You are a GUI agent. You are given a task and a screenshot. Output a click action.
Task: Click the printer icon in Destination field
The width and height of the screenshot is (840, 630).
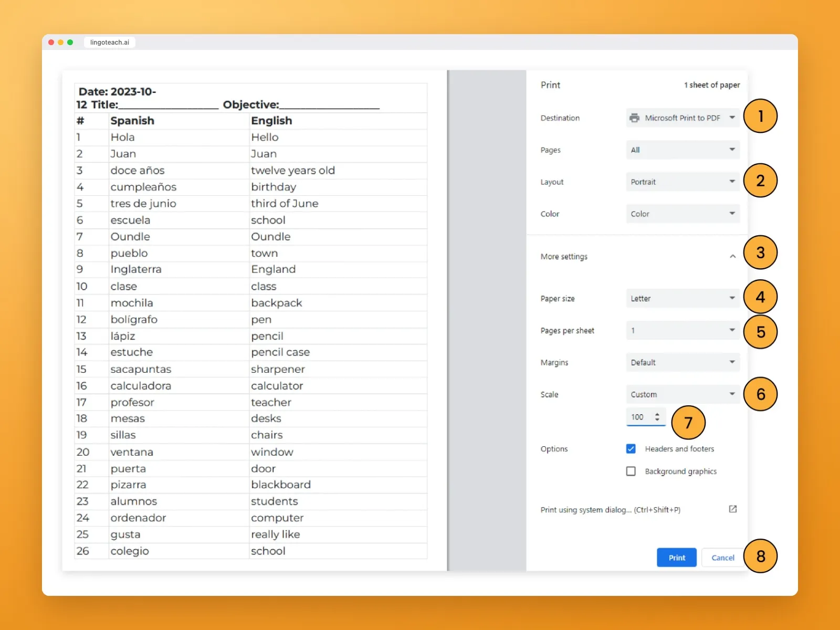(635, 118)
